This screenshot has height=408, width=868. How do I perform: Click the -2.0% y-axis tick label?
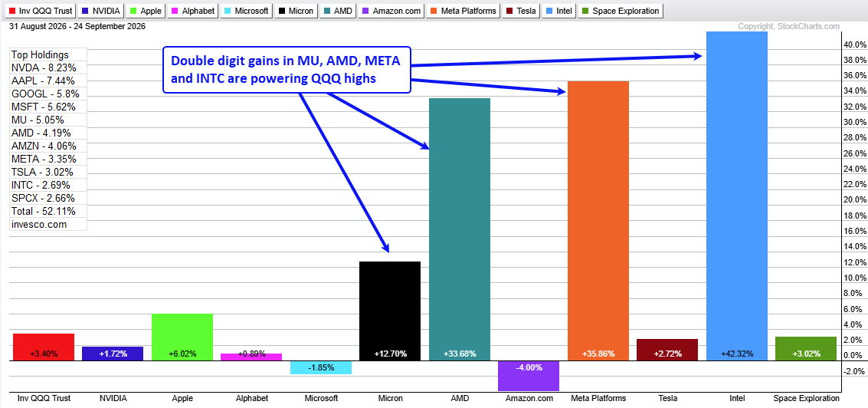pos(855,371)
